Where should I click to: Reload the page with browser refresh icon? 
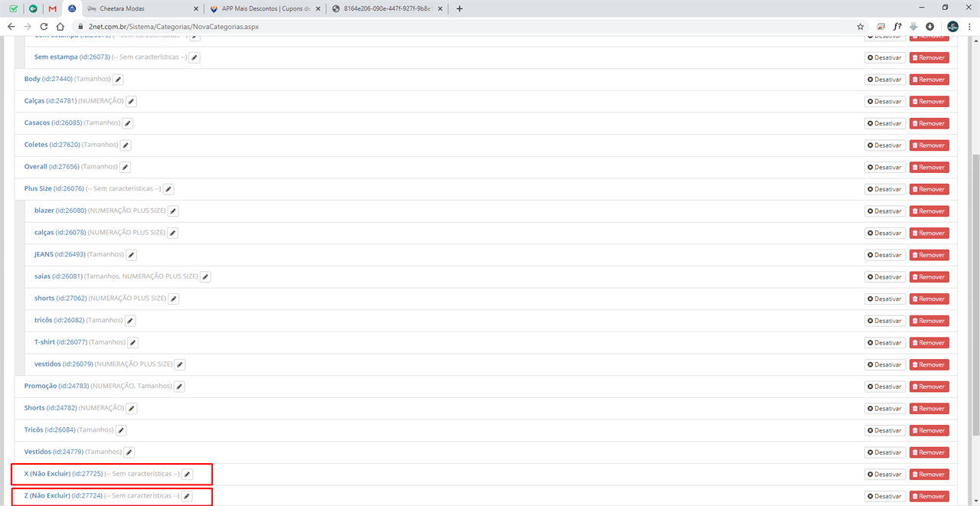[x=44, y=26]
